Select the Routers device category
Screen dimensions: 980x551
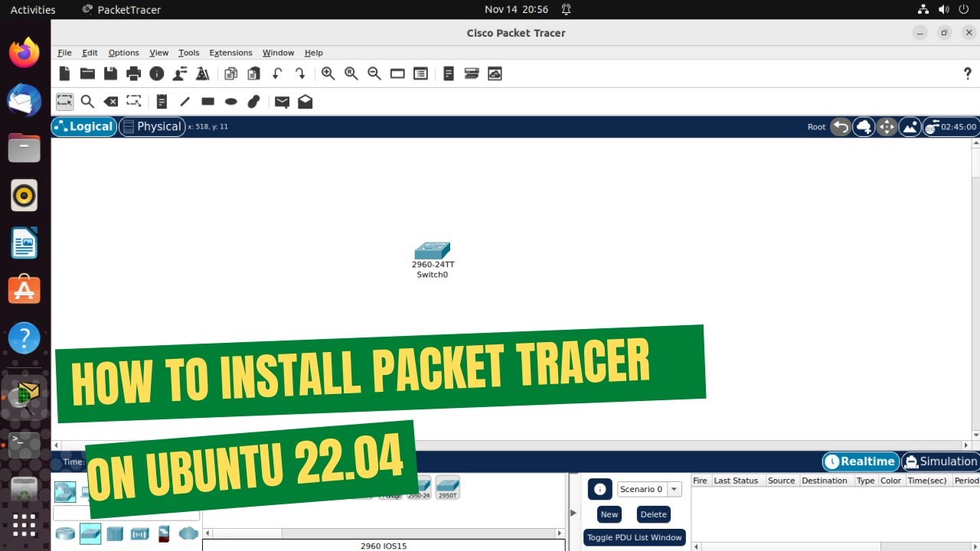(x=65, y=533)
